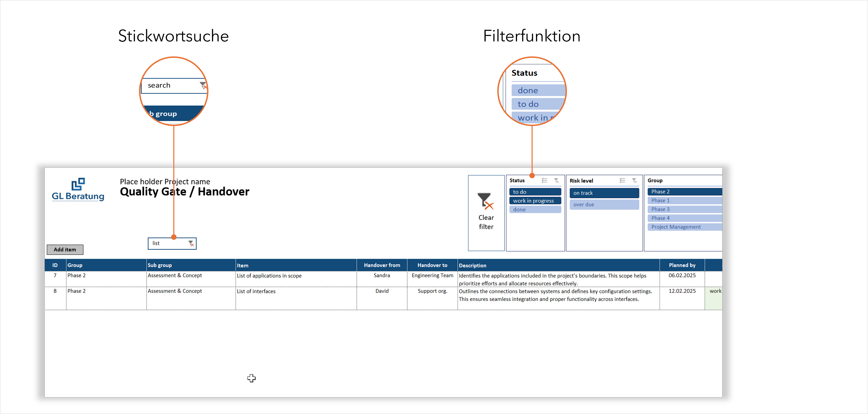
Task: Select description cell starting 'Outlines the connections'
Action: pos(558,298)
